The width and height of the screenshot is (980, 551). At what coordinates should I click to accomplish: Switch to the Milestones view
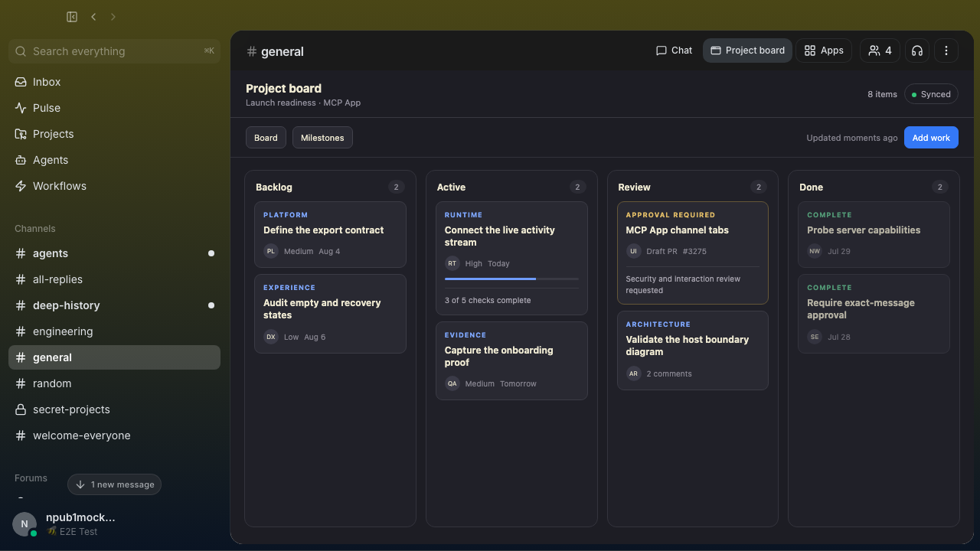coord(322,138)
